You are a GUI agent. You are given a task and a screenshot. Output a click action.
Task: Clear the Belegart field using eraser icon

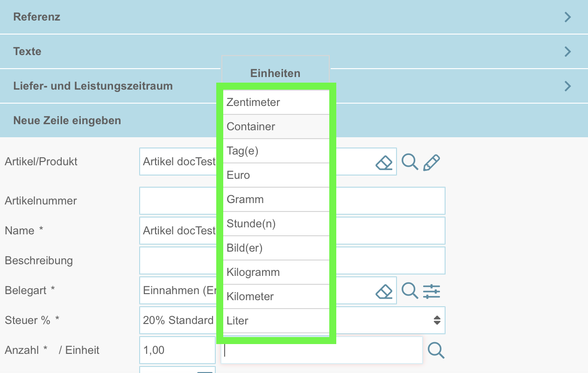point(384,291)
